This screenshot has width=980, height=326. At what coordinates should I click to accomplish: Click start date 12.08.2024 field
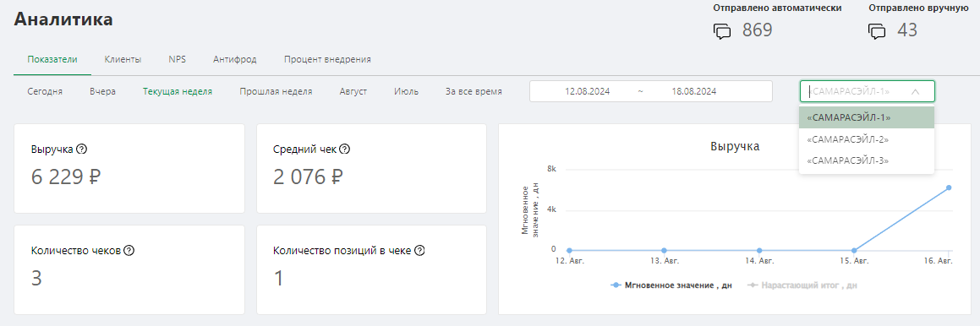587,91
